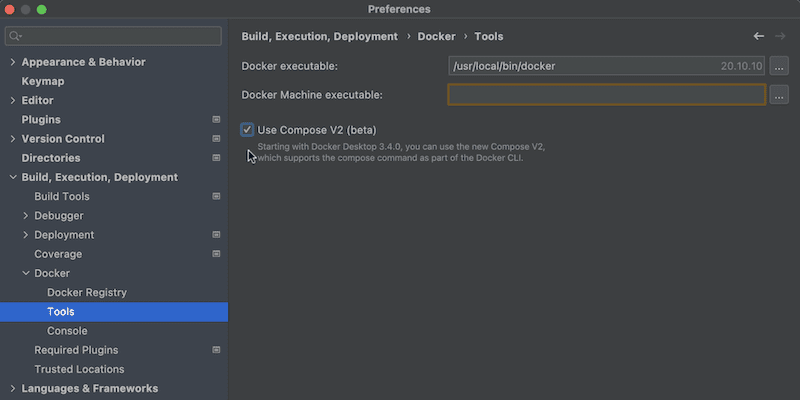The image size is (800, 400).
Task: Click project-level icon next to Directories
Action: pos(216,158)
